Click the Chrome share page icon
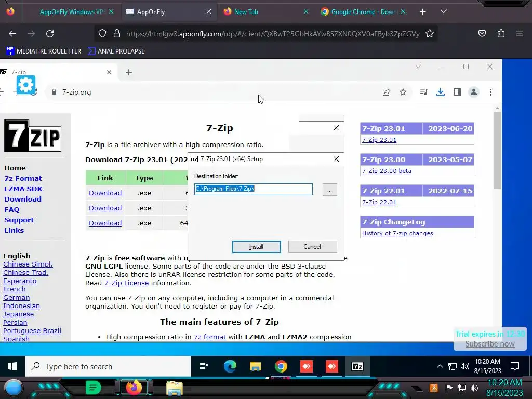The width and height of the screenshot is (532, 399). coord(387,92)
